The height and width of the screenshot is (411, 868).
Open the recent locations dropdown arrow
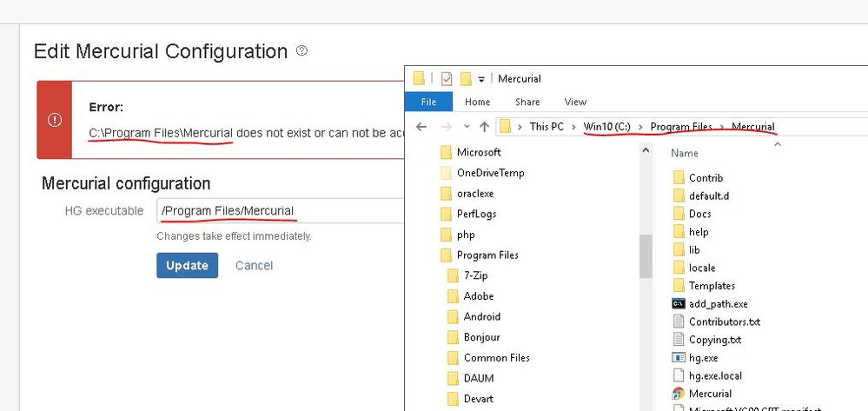coord(467,127)
